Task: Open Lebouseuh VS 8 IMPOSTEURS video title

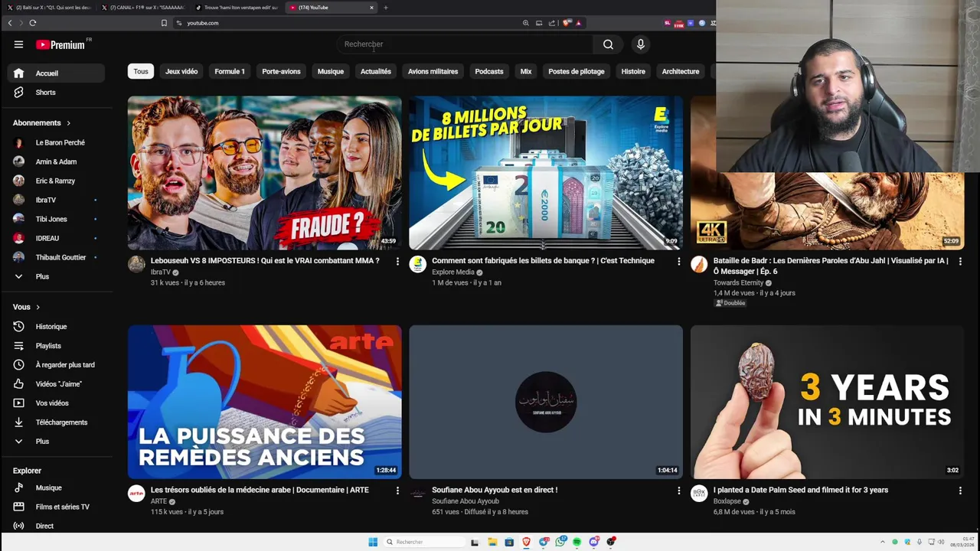Action: coord(265,261)
